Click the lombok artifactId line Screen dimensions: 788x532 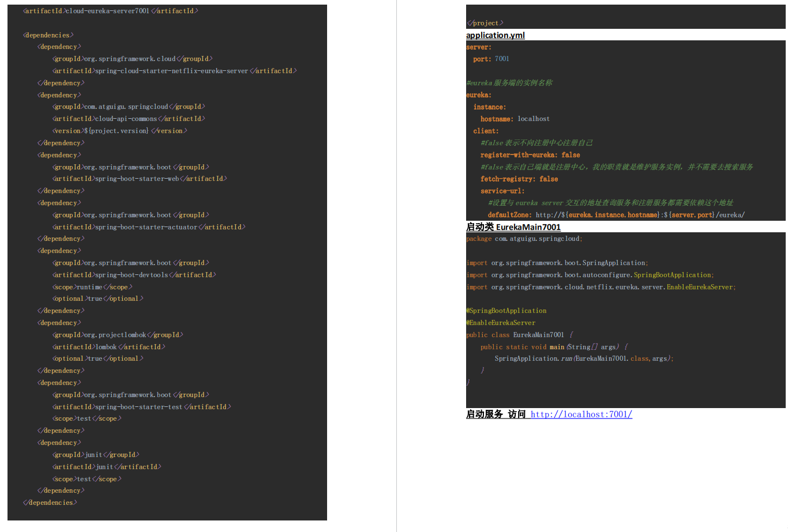(108, 347)
